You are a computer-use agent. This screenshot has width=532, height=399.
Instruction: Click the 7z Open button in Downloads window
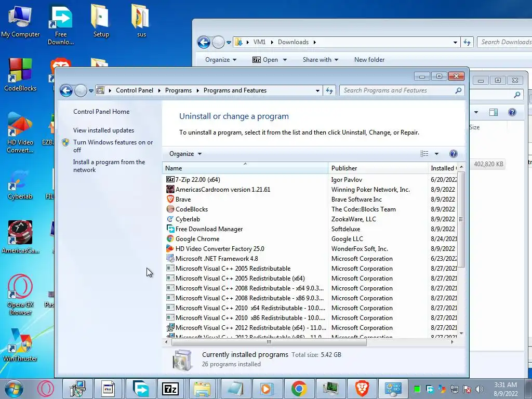(x=265, y=60)
